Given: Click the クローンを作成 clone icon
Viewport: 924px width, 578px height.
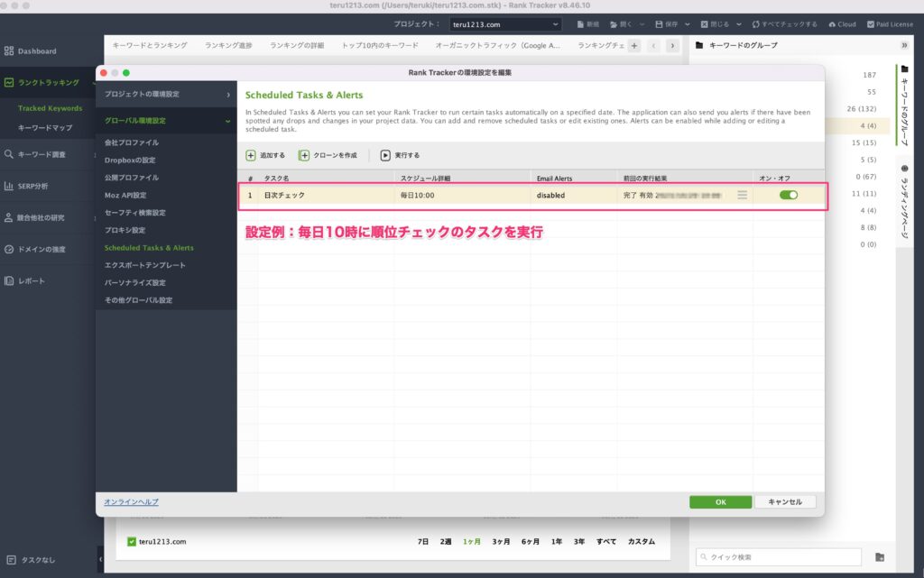Looking at the screenshot, I should coord(304,155).
